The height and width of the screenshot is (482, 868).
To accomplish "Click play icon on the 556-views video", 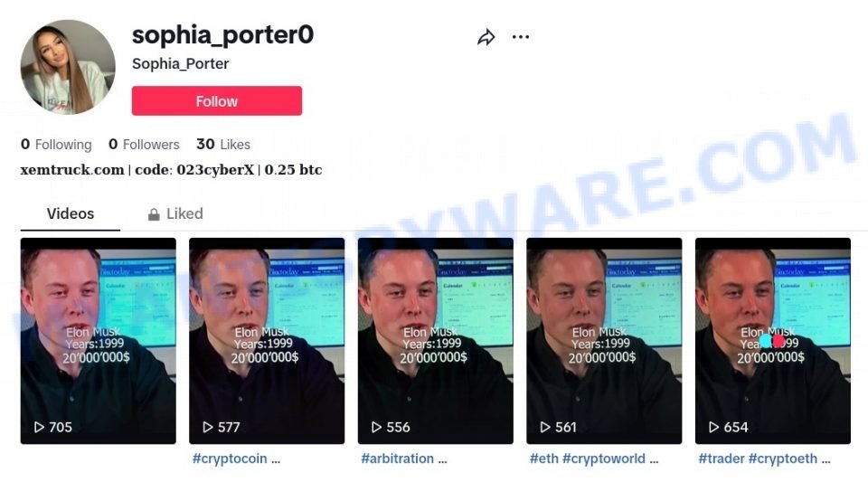I will (376, 427).
